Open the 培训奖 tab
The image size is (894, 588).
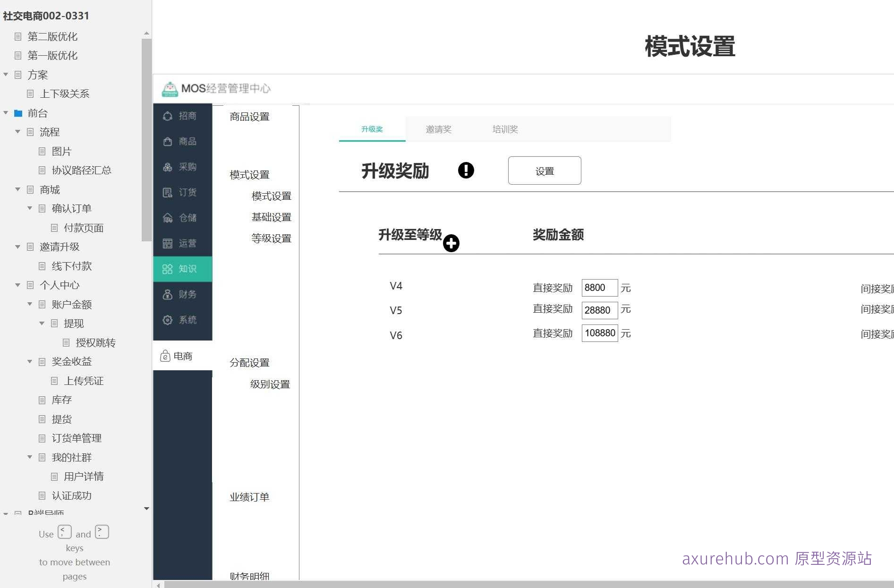coord(505,129)
